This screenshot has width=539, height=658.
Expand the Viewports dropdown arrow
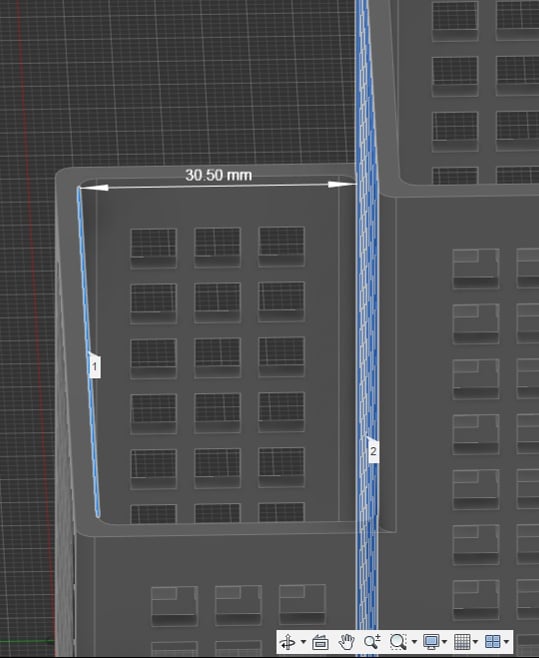506,642
